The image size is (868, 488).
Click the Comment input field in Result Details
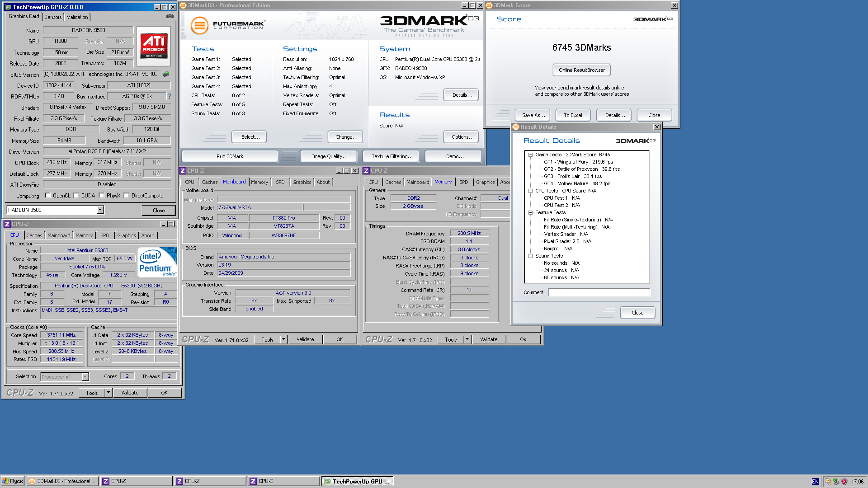(599, 292)
